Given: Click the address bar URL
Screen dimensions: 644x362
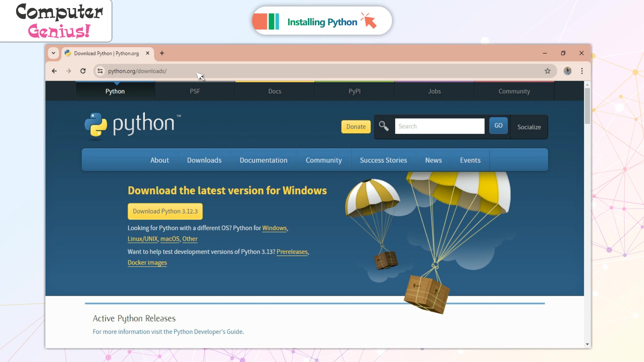Looking at the screenshot, I should click(x=137, y=71).
